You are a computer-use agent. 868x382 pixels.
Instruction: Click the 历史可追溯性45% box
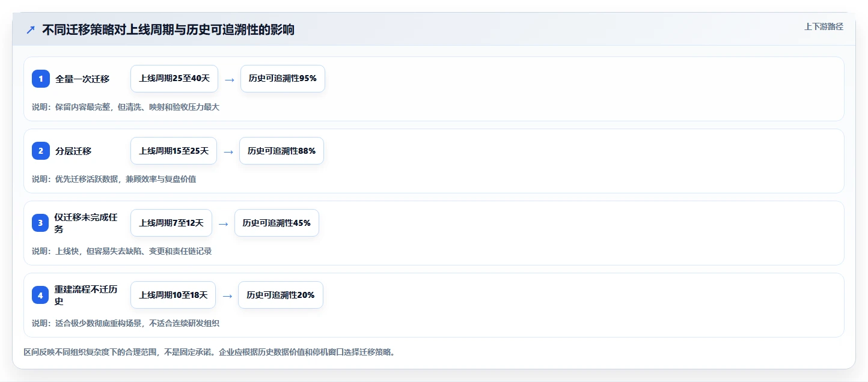click(277, 223)
